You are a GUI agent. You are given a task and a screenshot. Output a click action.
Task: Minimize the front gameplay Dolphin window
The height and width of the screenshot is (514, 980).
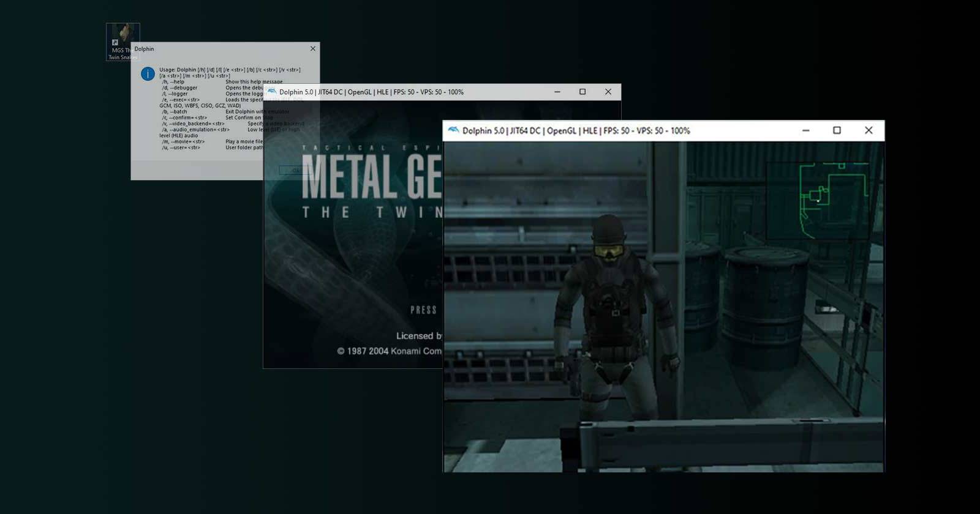[x=806, y=130]
